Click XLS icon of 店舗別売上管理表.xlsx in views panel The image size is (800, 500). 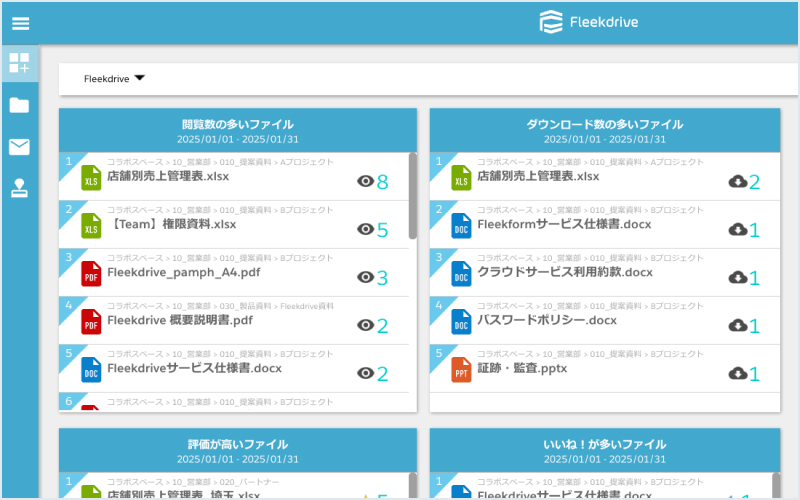pos(91,178)
